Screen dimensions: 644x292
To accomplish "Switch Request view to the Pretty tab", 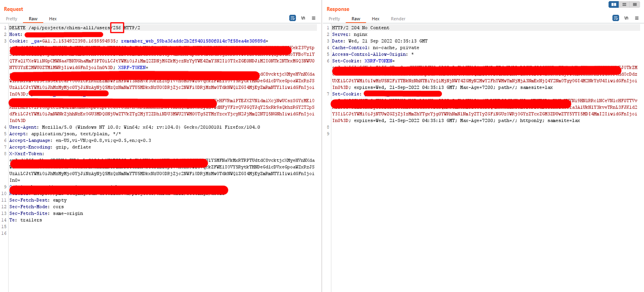I will [12, 19].
